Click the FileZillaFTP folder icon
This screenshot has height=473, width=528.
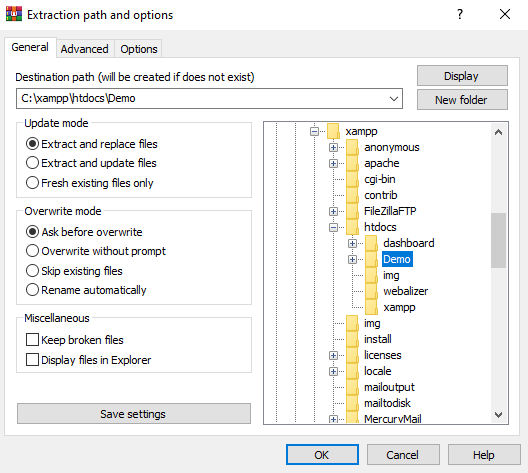352,211
